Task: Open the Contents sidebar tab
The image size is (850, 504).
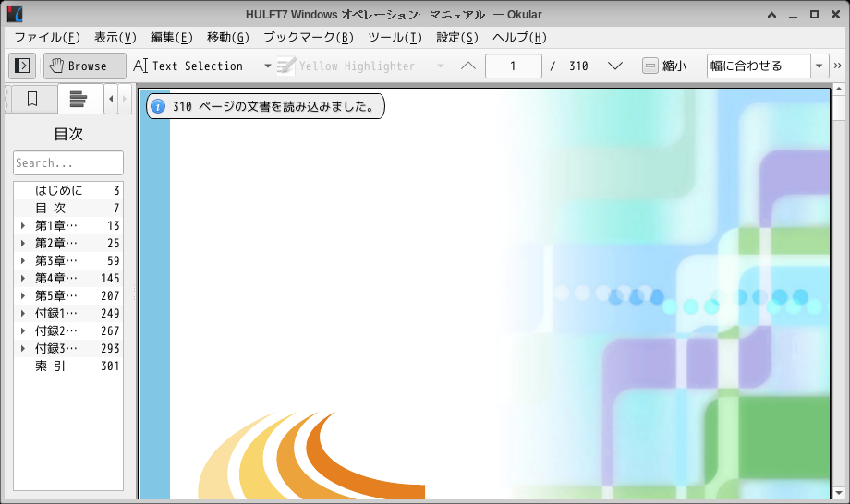Action: [79, 99]
